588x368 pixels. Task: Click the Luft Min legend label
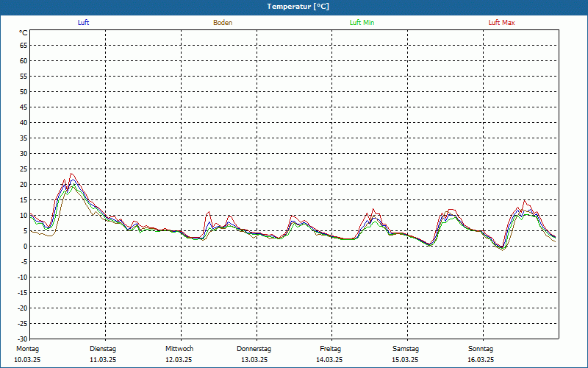click(362, 23)
